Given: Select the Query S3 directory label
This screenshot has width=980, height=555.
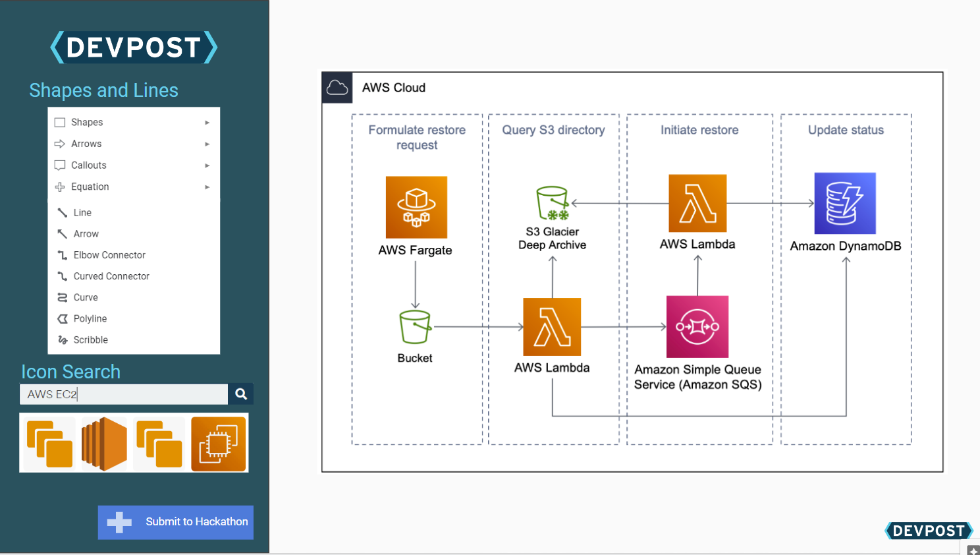Looking at the screenshot, I should coord(553,130).
